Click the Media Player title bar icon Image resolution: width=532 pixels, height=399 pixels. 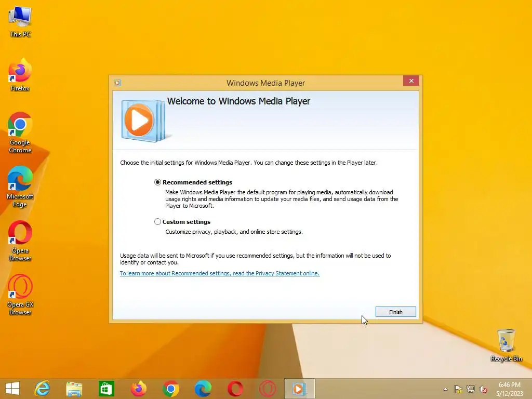(x=117, y=83)
